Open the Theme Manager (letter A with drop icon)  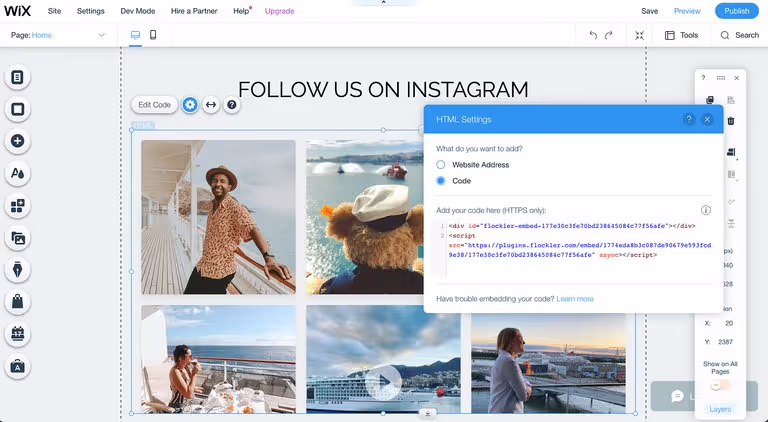(x=18, y=173)
